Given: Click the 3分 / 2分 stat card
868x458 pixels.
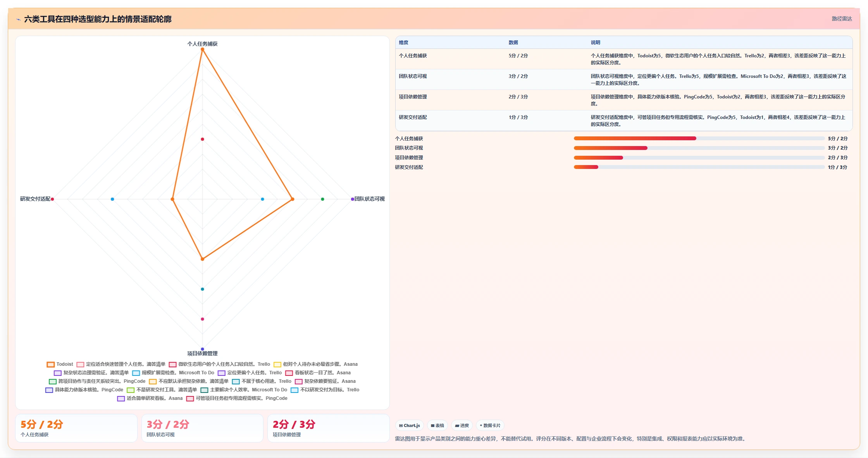Looking at the screenshot, I should click(x=202, y=428).
